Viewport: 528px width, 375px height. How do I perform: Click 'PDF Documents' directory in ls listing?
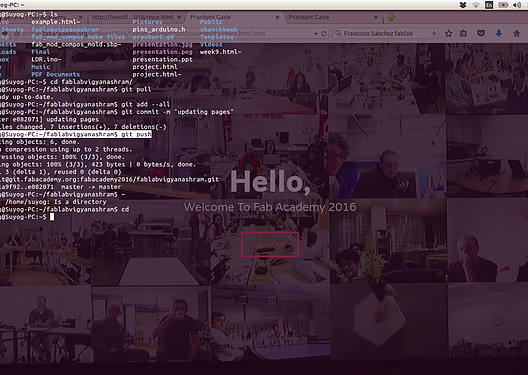click(x=56, y=74)
